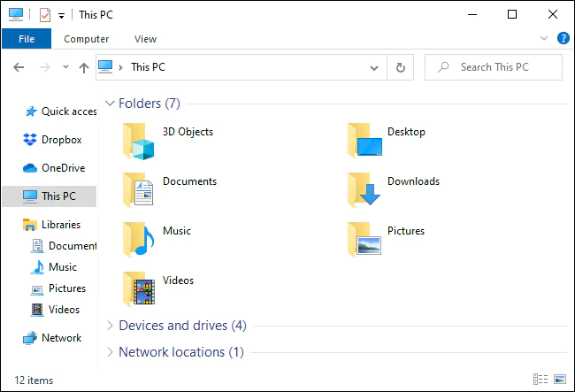Open the Downloads folder icon
The image size is (575, 392).
(364, 188)
